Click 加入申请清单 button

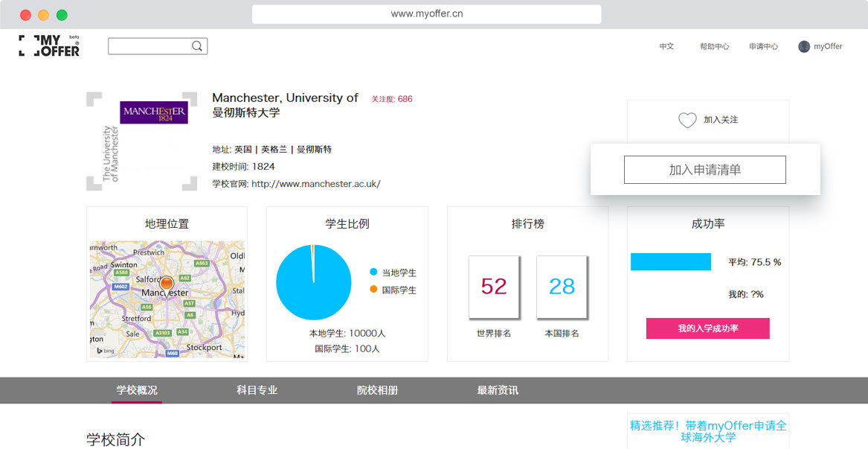pos(704,170)
